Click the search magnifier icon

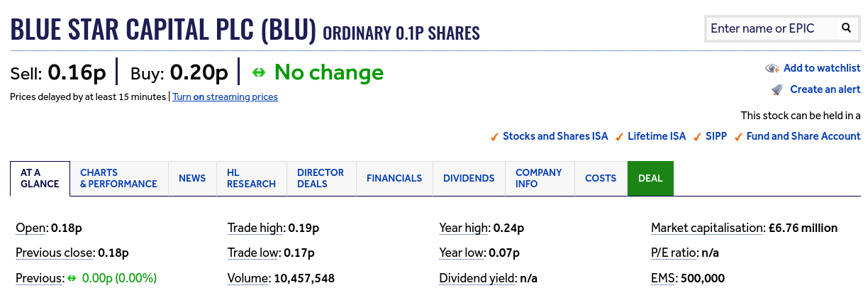coord(846,28)
